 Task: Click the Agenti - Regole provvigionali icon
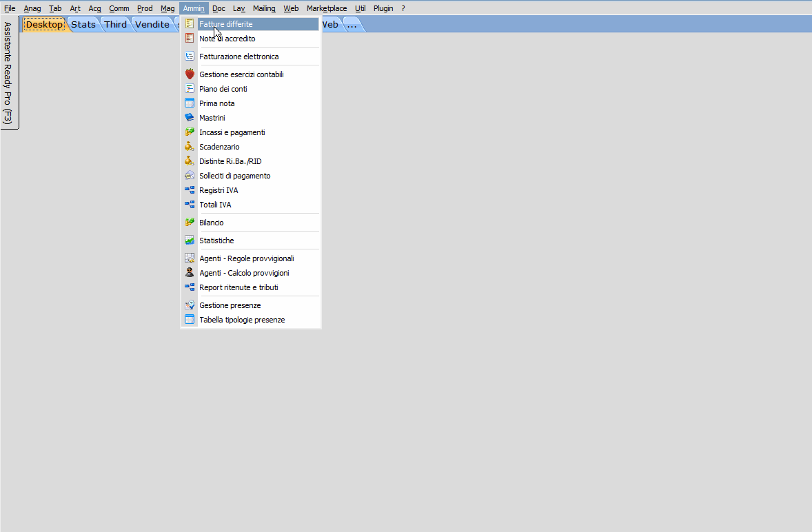point(190,258)
